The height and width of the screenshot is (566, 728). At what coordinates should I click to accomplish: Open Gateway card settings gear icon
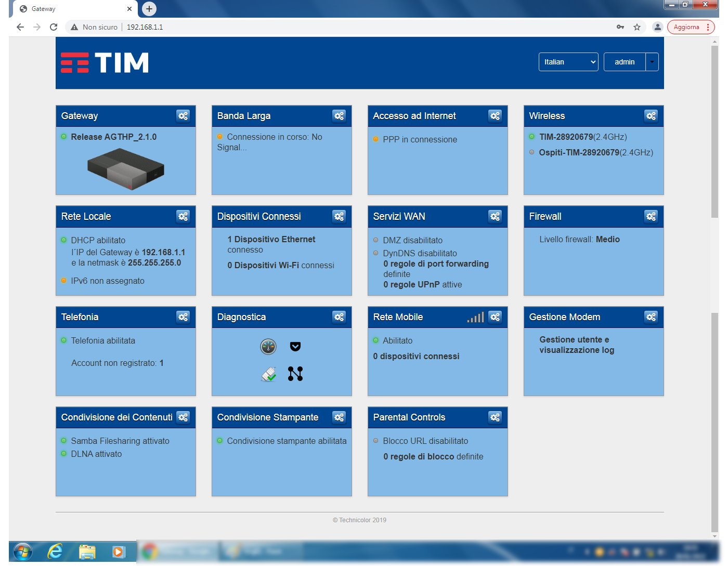click(183, 116)
